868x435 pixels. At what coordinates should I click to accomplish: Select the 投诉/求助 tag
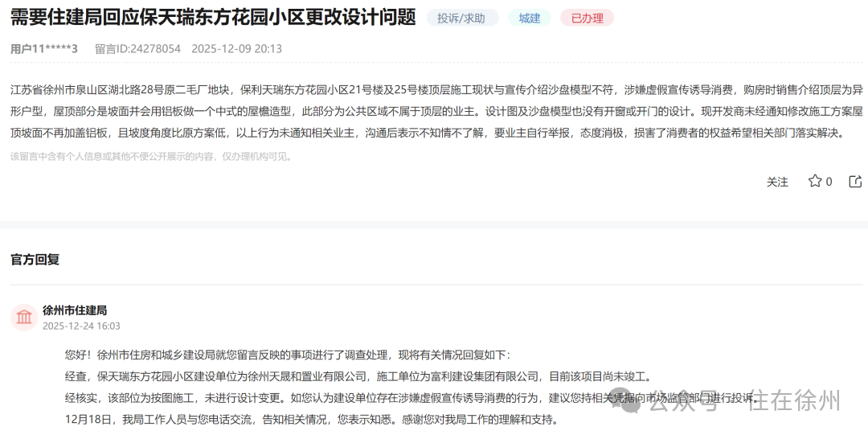pos(462,18)
